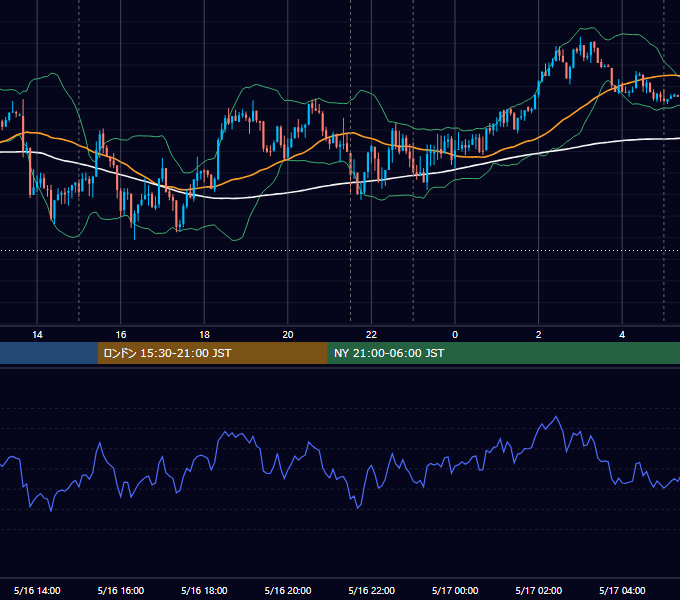Click the 20 hour axis label
This screenshot has width=680, height=600.
coord(288,335)
